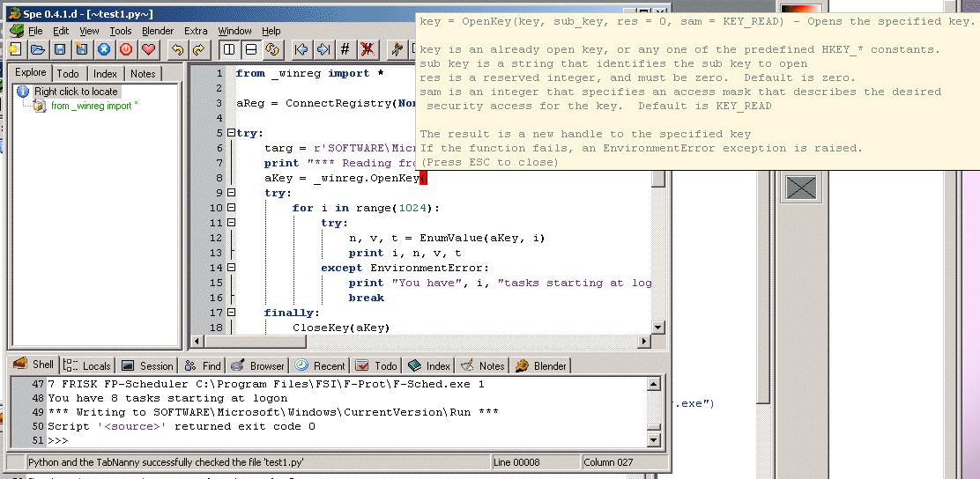
Task: Click the crossed box thumbnail in background window
Action: click(801, 188)
